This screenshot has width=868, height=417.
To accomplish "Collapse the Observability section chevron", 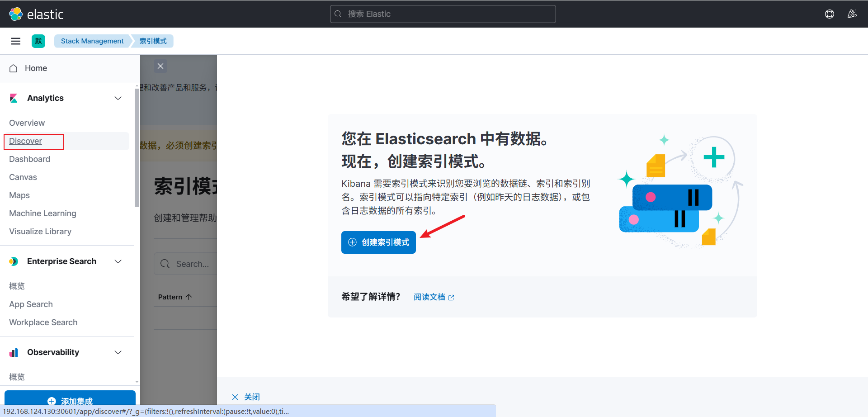I will [x=118, y=352].
